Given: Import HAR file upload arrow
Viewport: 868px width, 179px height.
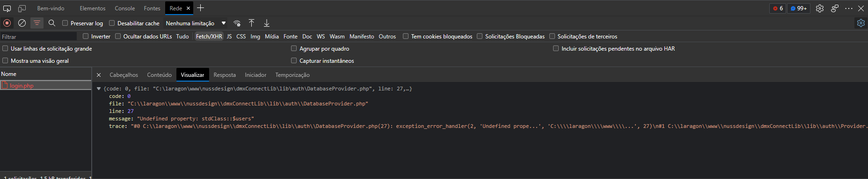Looking at the screenshot, I should [251, 23].
